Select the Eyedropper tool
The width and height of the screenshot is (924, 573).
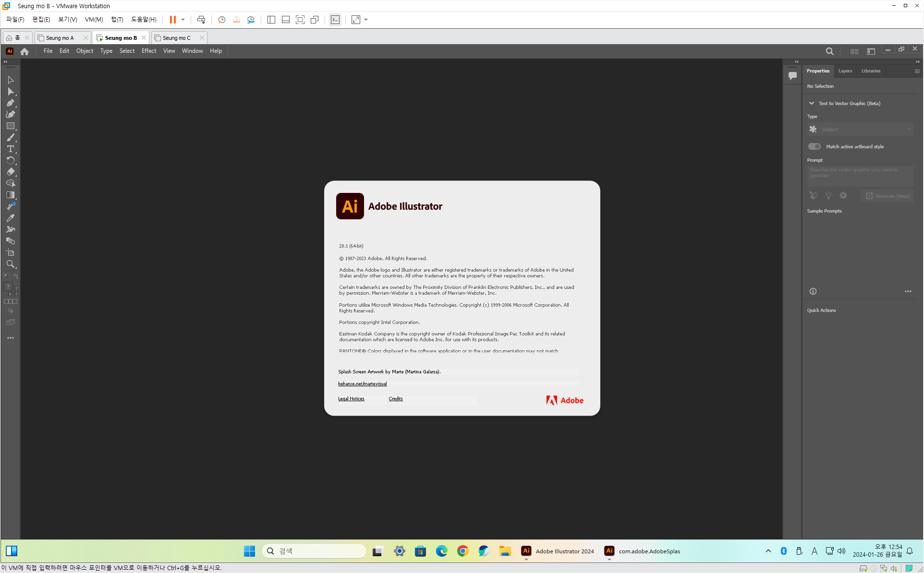(11, 218)
